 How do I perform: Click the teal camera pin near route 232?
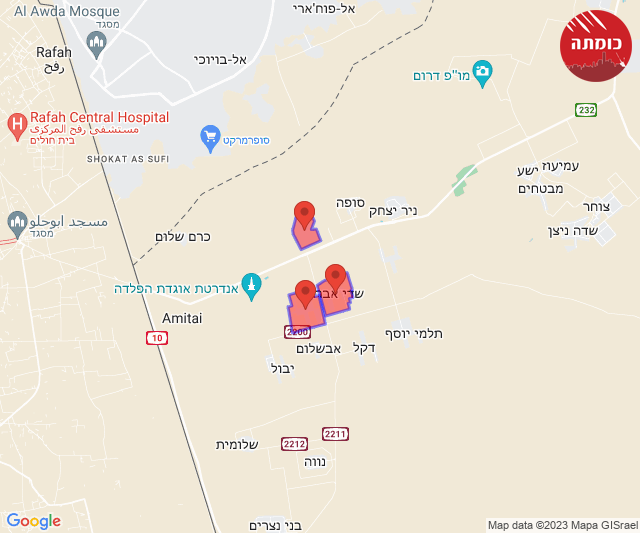[x=482, y=74]
